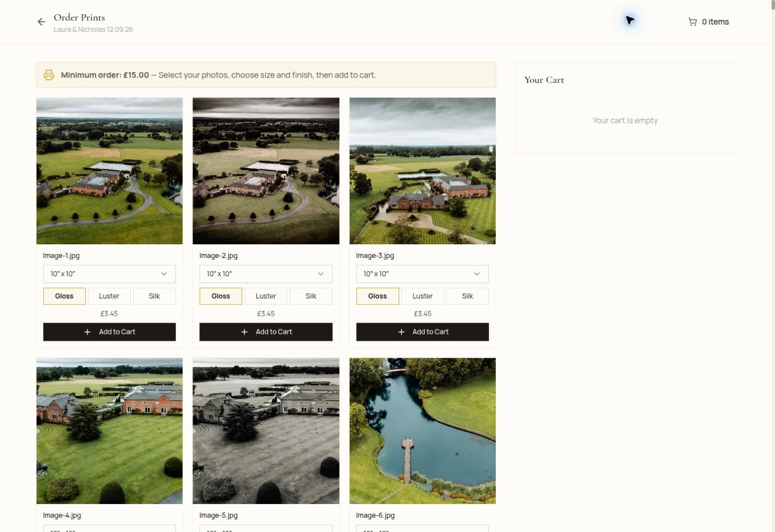775x532 pixels.
Task: Click the 'Image-2.jpg' file name
Action: [x=218, y=256]
